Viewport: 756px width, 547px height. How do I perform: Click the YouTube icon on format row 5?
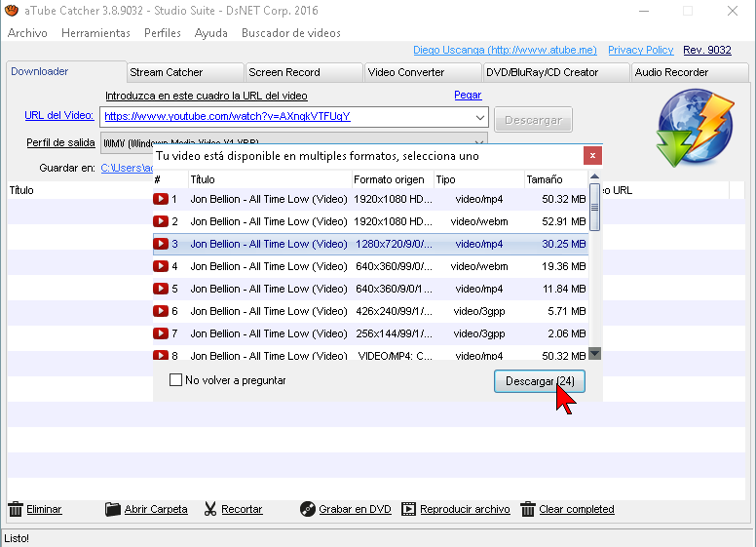tap(161, 289)
